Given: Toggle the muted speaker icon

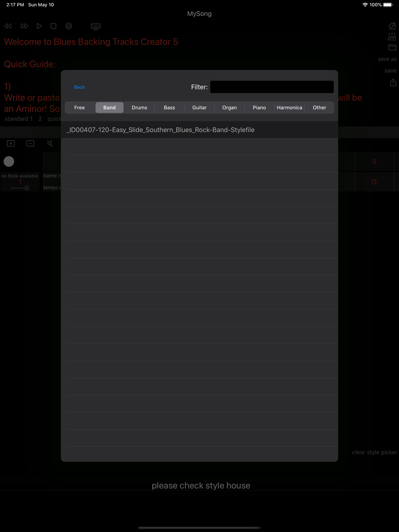Looking at the screenshot, I should click(50, 143).
